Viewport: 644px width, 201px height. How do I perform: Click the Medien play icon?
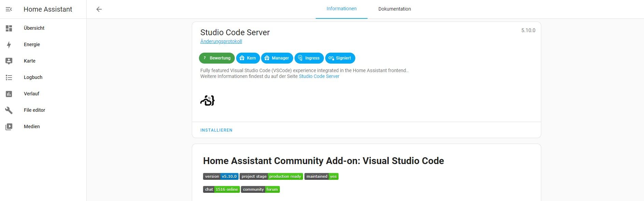[9, 127]
